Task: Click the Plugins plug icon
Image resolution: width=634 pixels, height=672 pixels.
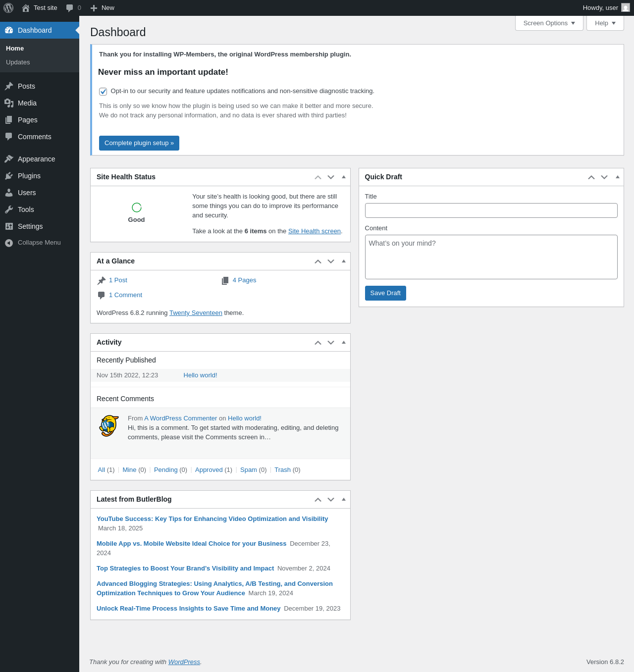Action: [x=9, y=176]
